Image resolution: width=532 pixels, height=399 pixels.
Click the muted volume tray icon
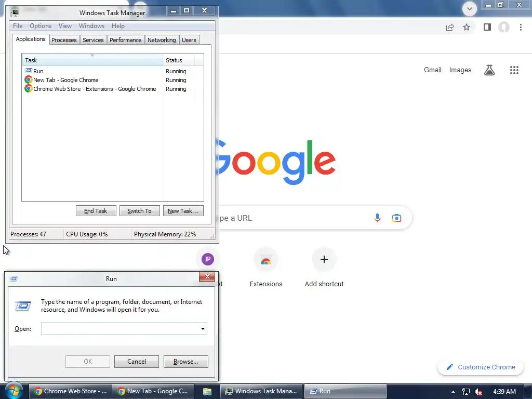click(x=478, y=392)
